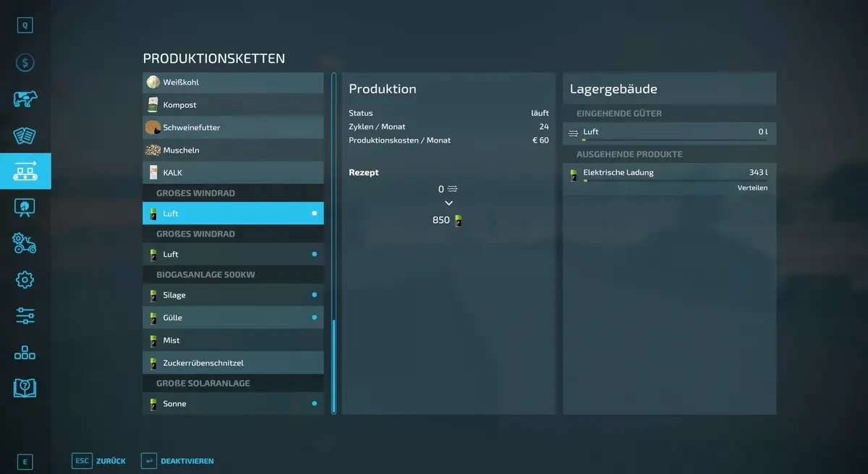The height and width of the screenshot is (474, 868).
Task: Open the finances dollar icon page
Action: [25, 63]
